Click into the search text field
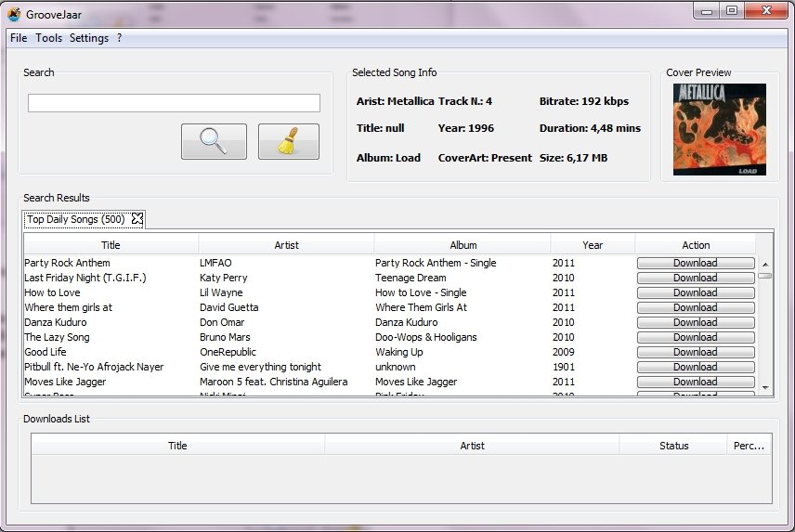795x532 pixels. 174,103
